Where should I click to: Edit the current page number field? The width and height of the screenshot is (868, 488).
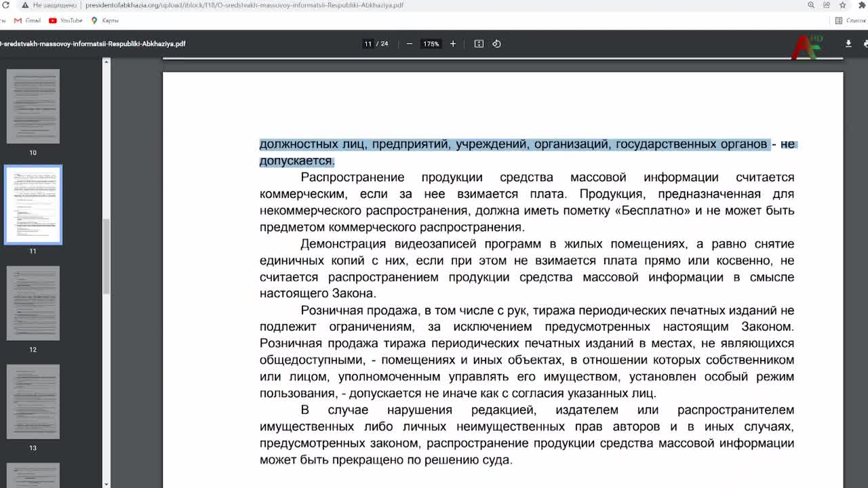(x=368, y=43)
